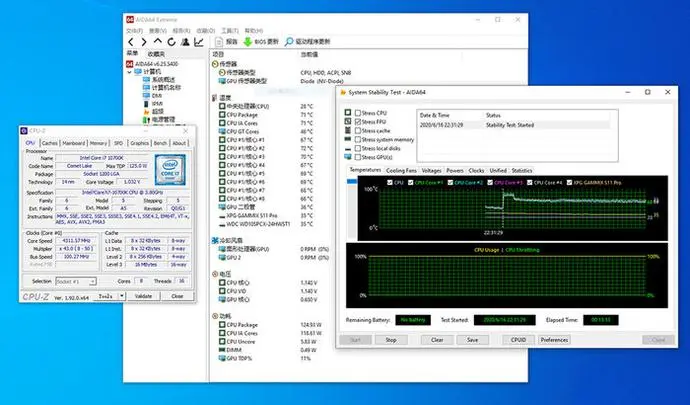Viewport: 690px width, 405px height.
Task: Select CPU GT Cores temperature row
Action: tap(266, 132)
